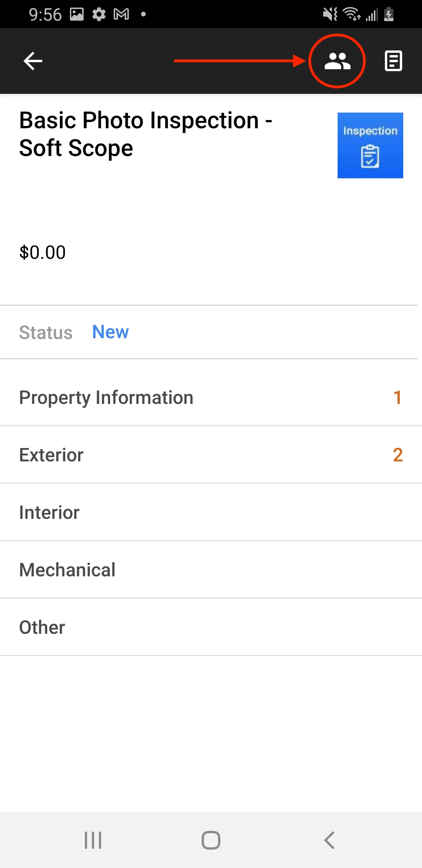Screen dimensions: 422x868
Task: Open the Property Information section
Action: (x=211, y=398)
